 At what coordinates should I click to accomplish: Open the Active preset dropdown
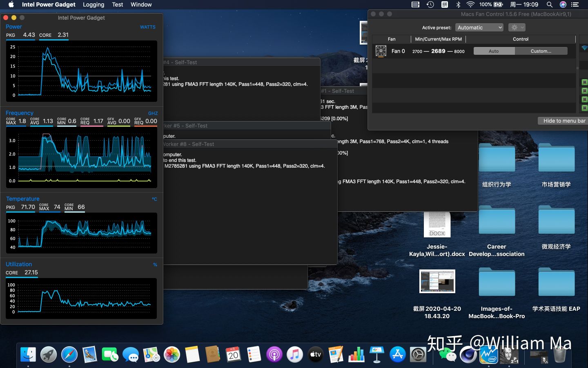[x=479, y=27]
